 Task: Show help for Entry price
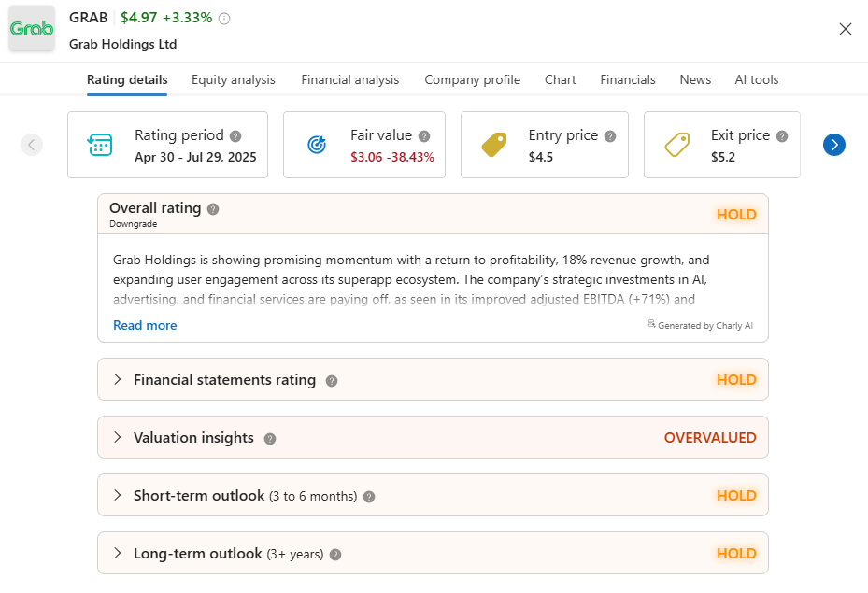point(610,136)
